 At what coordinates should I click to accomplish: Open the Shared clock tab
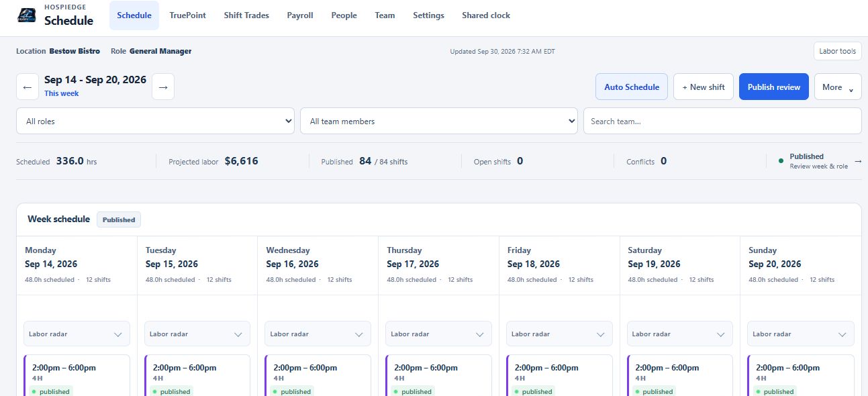(486, 15)
